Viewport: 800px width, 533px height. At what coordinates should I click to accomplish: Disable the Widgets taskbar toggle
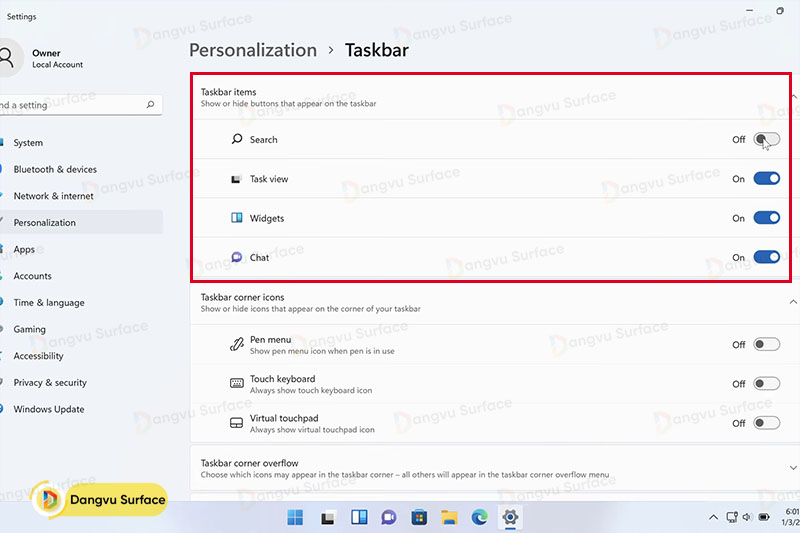pos(766,218)
